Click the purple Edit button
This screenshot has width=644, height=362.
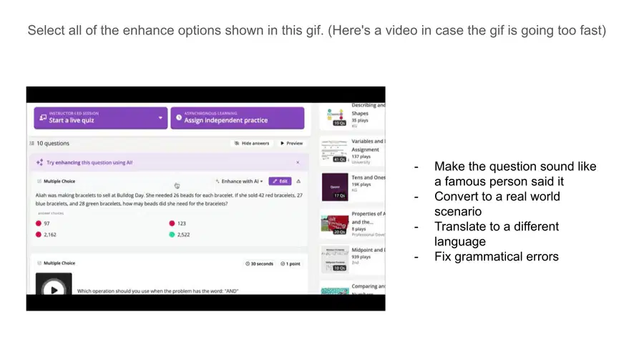280,181
